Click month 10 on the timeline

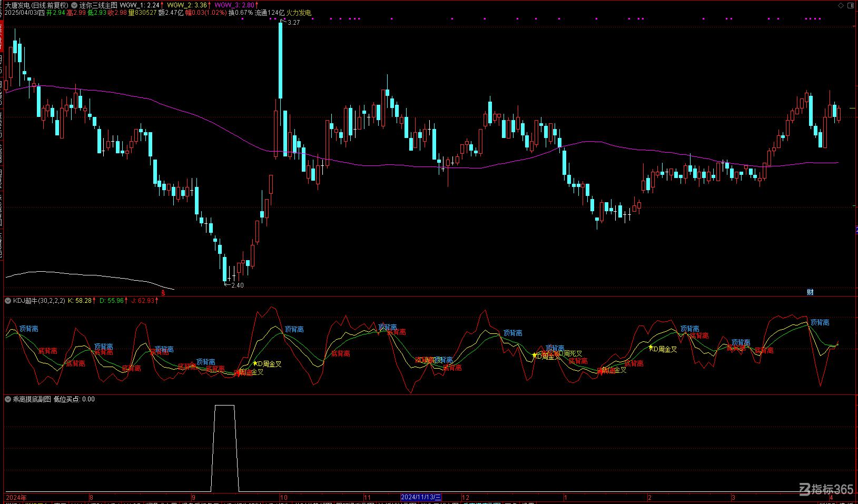pyautogui.click(x=284, y=497)
